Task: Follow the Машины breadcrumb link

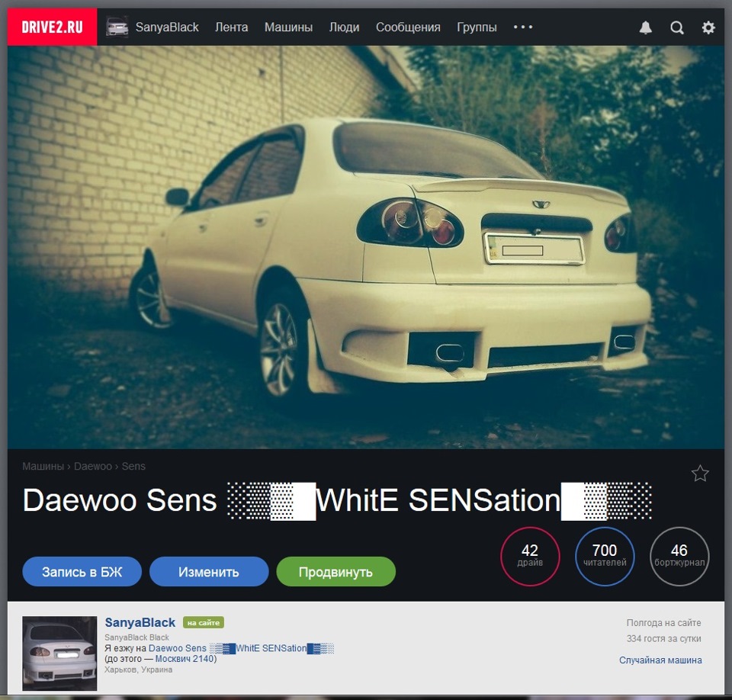Action: (43, 466)
